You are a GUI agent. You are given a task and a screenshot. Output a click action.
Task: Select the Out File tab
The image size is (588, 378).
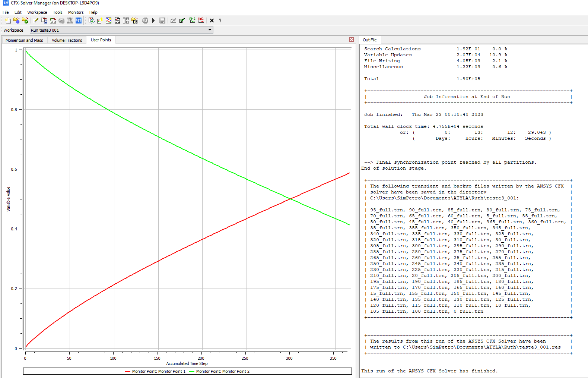click(370, 40)
